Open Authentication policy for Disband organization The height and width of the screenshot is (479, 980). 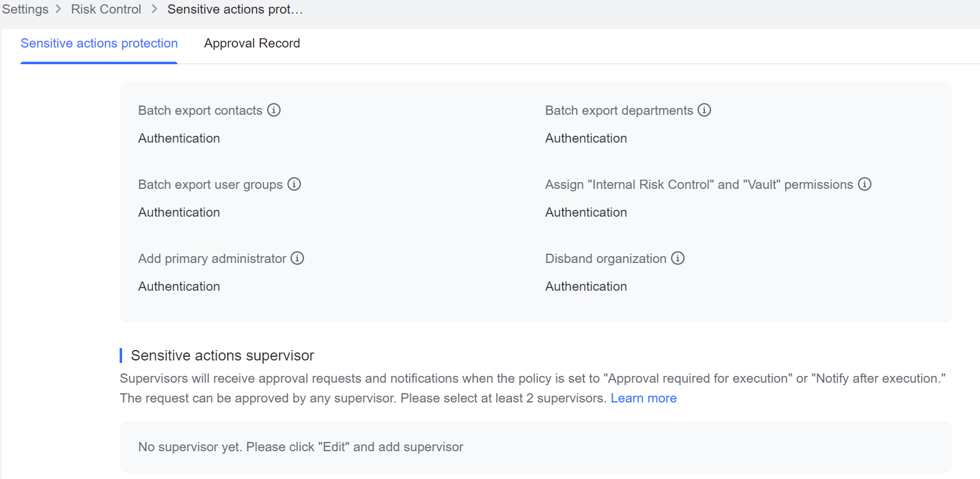(585, 286)
